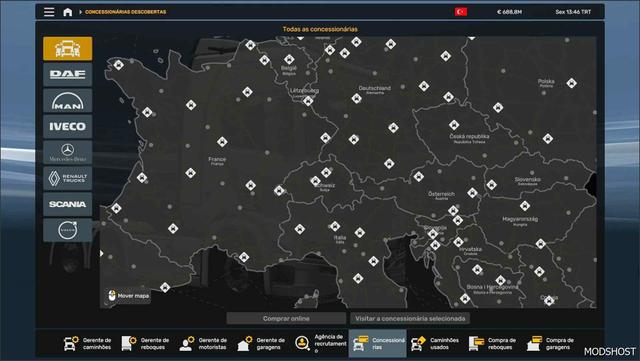Filter dealerships by Scania brand
640x361 pixels.
68,204
